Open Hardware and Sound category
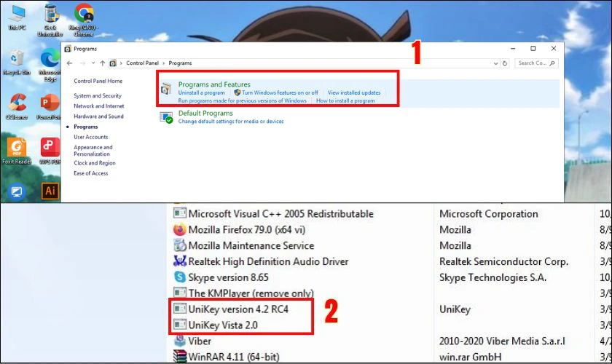This screenshot has width=612, height=364. [x=98, y=116]
